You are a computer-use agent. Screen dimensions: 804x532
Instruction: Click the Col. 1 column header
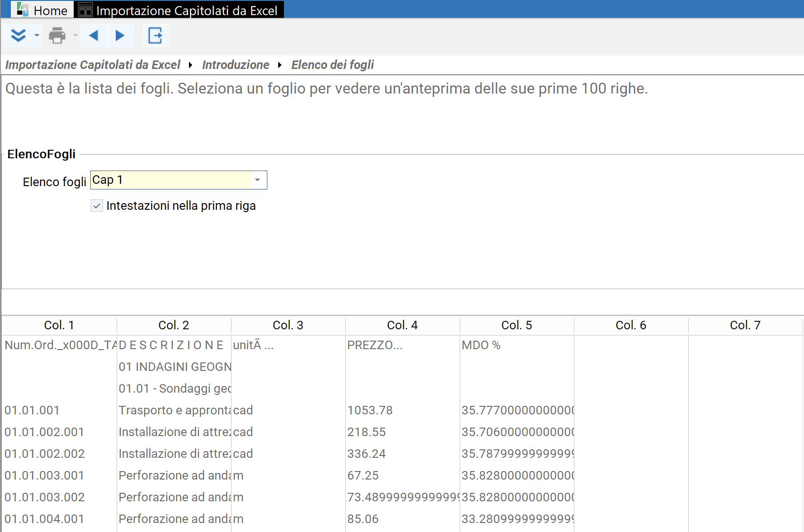click(x=59, y=325)
